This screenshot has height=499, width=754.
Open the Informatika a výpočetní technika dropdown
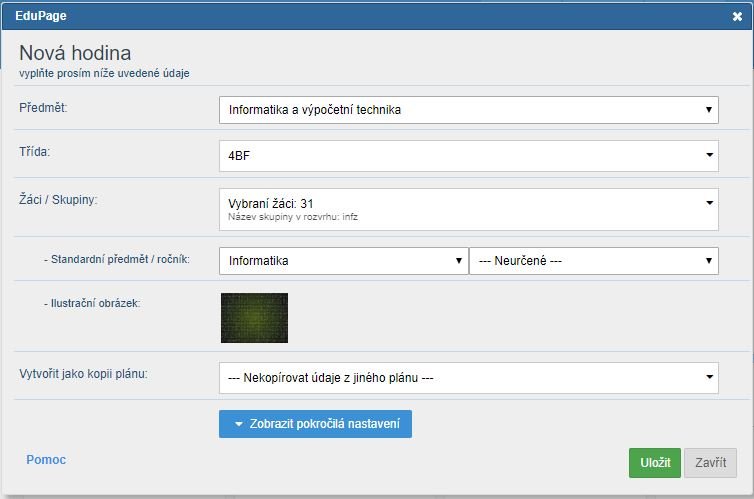[460, 110]
